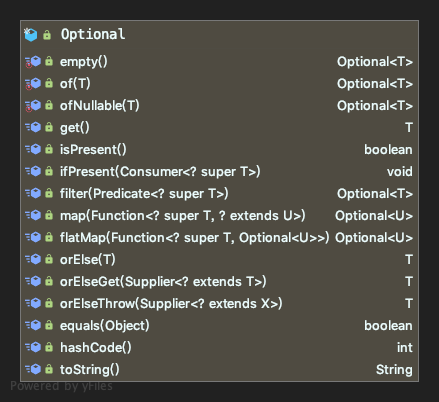
Task: Select the flatMap method entry
Action: pyautogui.click(x=219, y=237)
